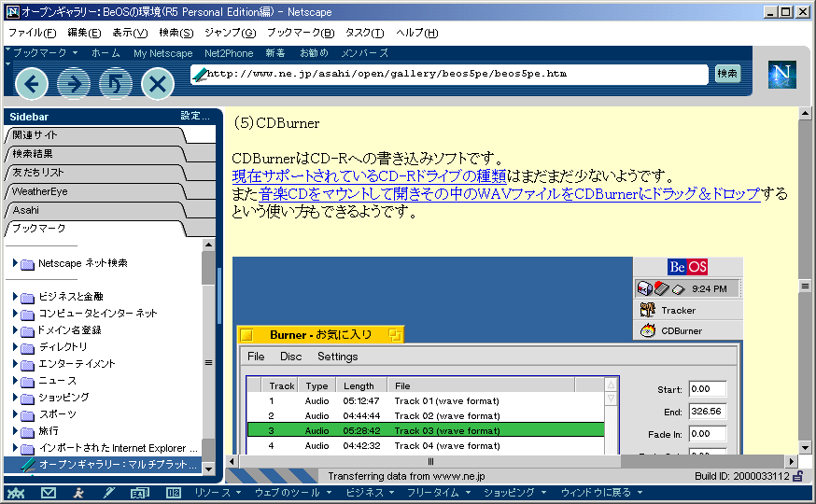
Task: Click the page vertical scrollbar down arrow
Action: point(805,448)
